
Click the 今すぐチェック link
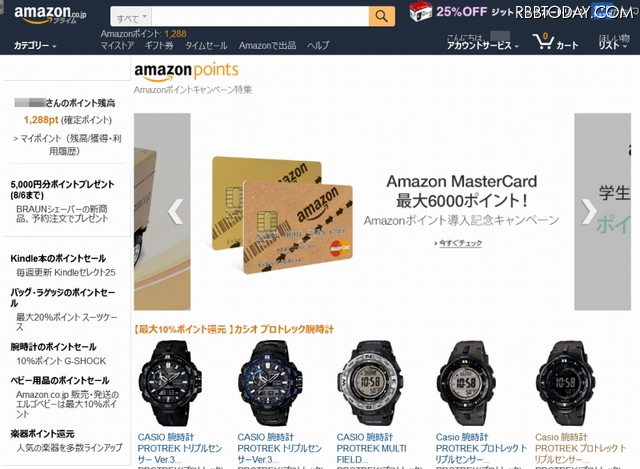click(460, 243)
